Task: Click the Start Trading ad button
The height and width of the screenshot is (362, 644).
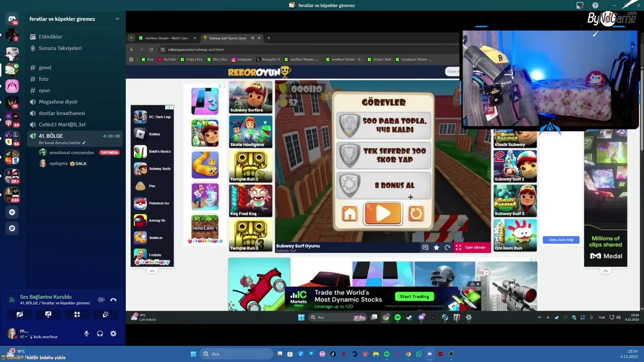Action: [x=415, y=297]
